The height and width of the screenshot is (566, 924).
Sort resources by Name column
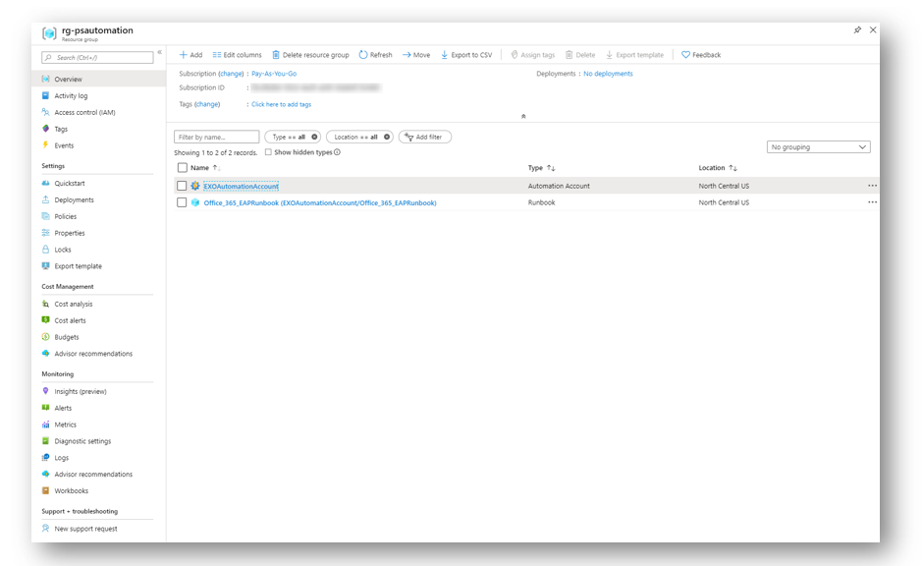click(204, 168)
